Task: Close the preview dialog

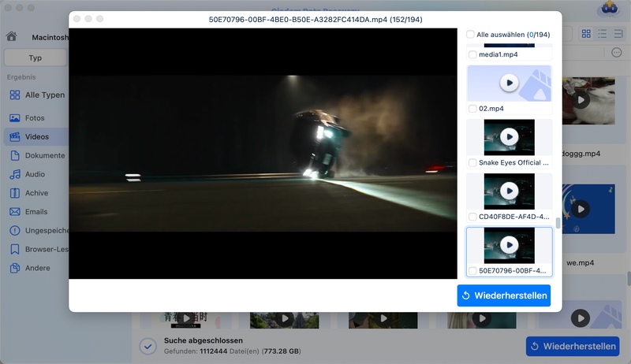Action: coord(77,19)
